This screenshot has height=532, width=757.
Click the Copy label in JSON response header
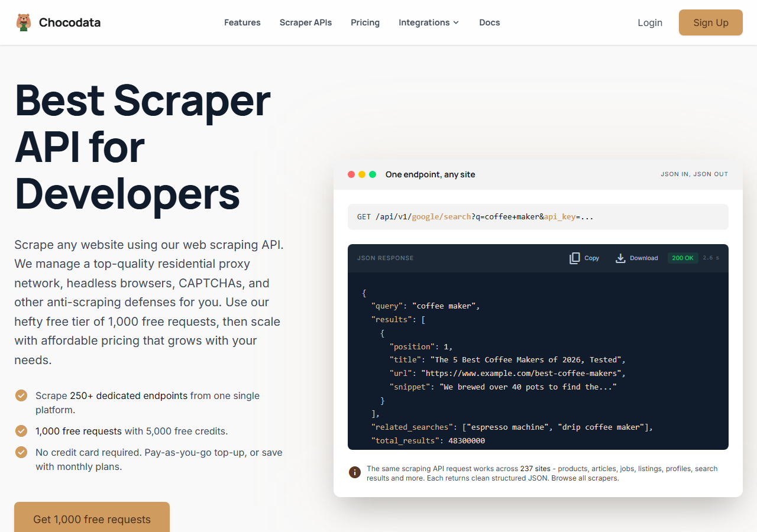[x=592, y=258]
